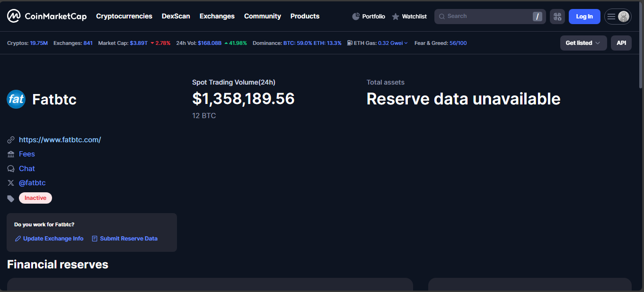Viewport: 644px width, 292px height.
Task: Click the CoinMarketCap logo
Action: pyautogui.click(x=47, y=16)
